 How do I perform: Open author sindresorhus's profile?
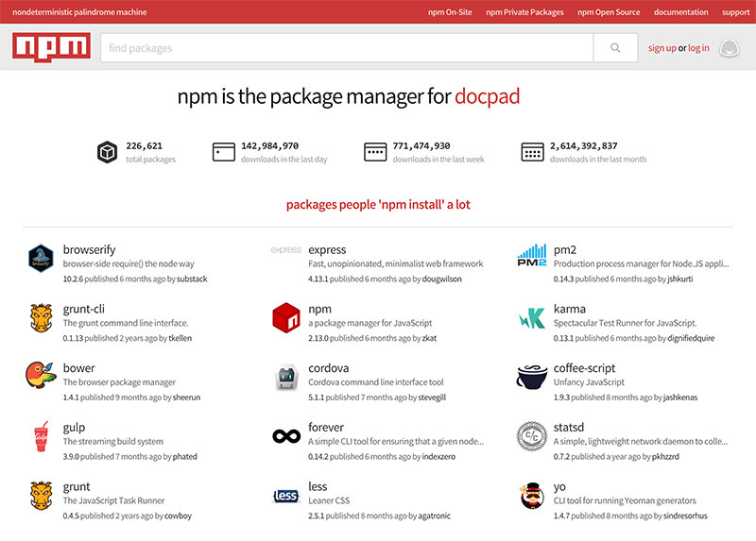[x=685, y=516]
